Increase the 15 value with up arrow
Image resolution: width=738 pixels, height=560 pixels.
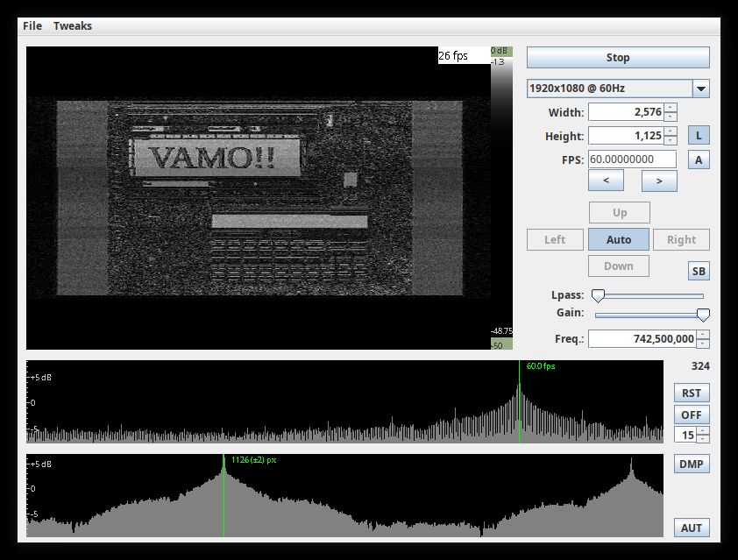click(x=703, y=431)
